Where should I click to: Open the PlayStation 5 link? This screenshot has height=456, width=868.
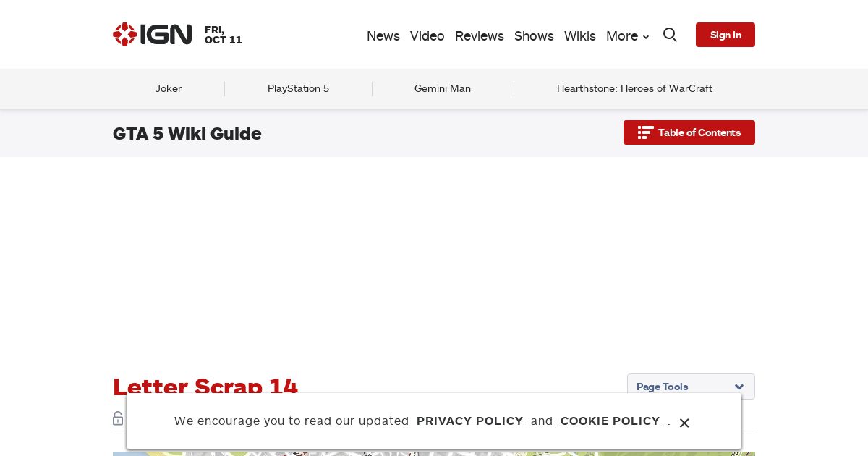(x=298, y=88)
